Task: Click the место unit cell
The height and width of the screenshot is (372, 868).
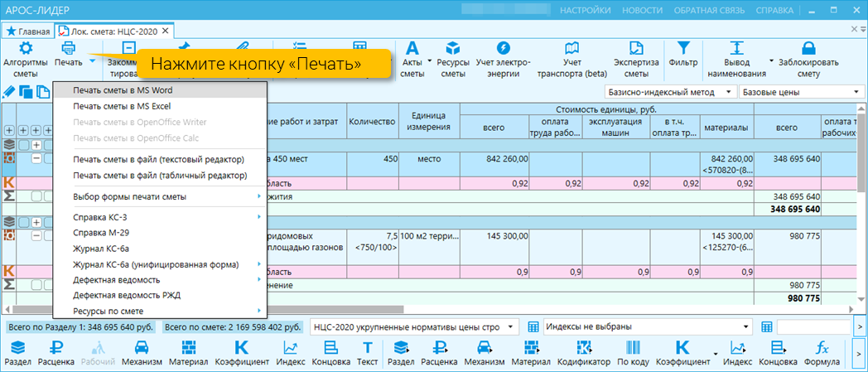Action: (430, 164)
